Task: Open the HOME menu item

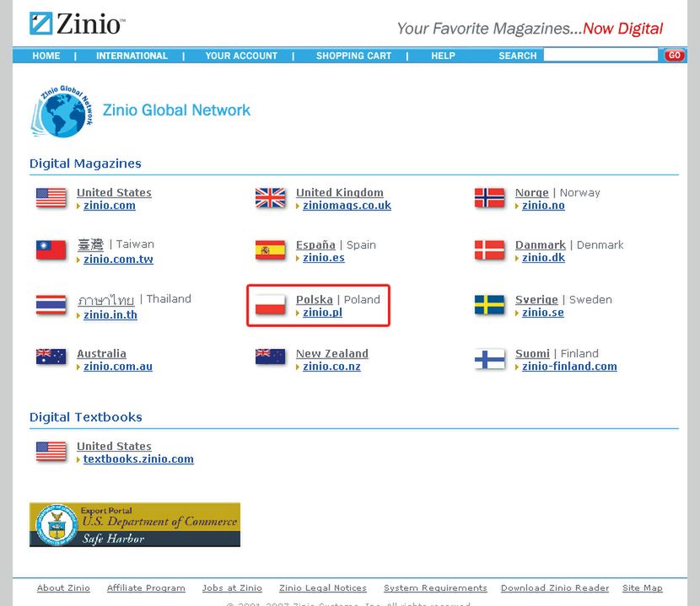Action: 46,56
